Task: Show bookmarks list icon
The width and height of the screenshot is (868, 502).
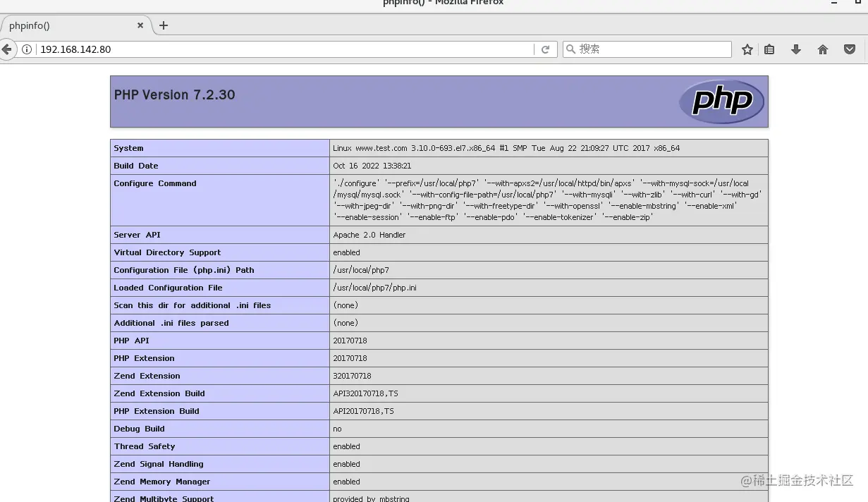Action: click(769, 49)
